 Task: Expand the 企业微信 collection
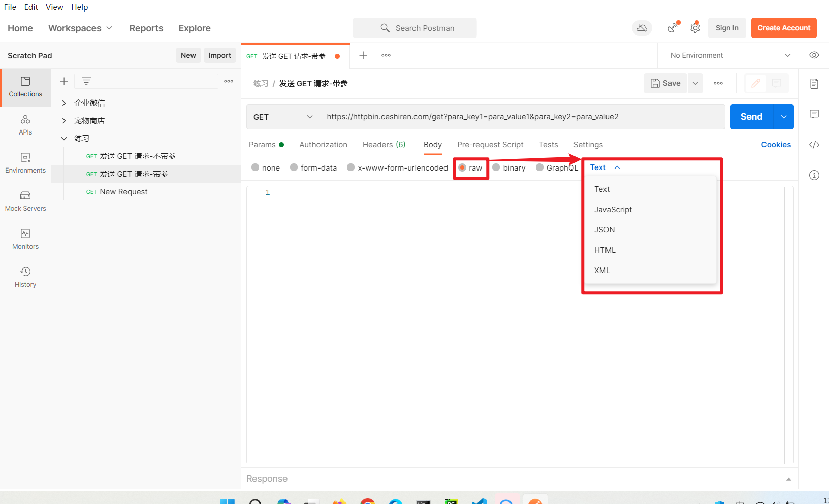coord(64,103)
